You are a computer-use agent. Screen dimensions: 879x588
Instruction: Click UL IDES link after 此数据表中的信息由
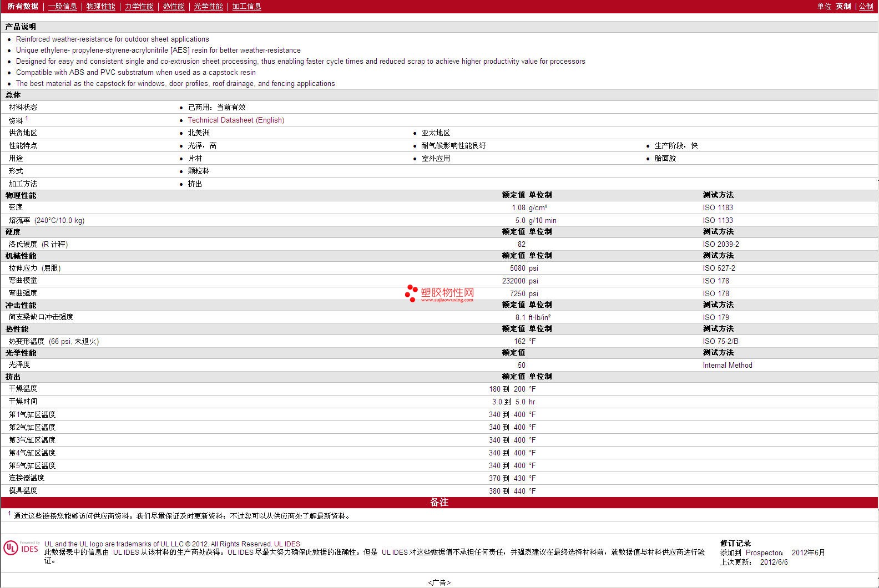click(126, 552)
